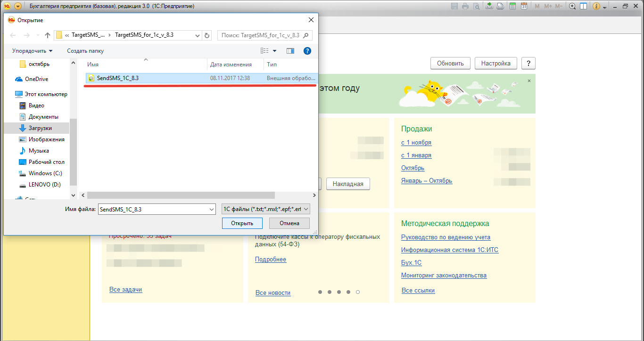Open the Руководство по ведению учета link
The height and width of the screenshot is (341, 644).
(x=446, y=237)
